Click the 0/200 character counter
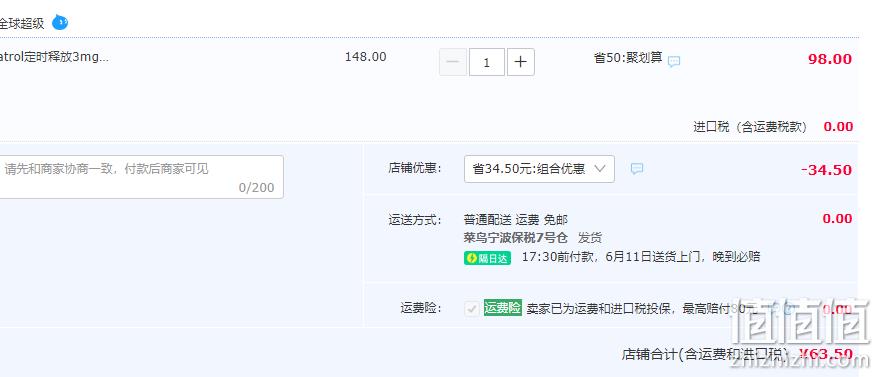Viewport: 879px width, 377px height. tap(256, 188)
